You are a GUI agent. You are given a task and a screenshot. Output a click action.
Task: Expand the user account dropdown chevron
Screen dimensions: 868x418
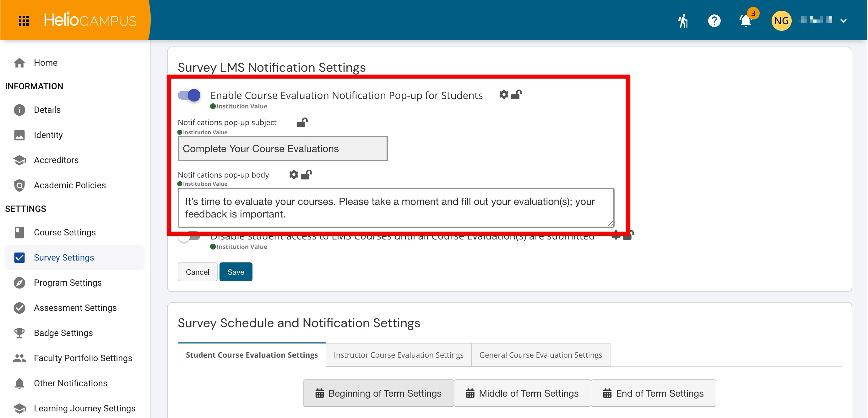844,21
